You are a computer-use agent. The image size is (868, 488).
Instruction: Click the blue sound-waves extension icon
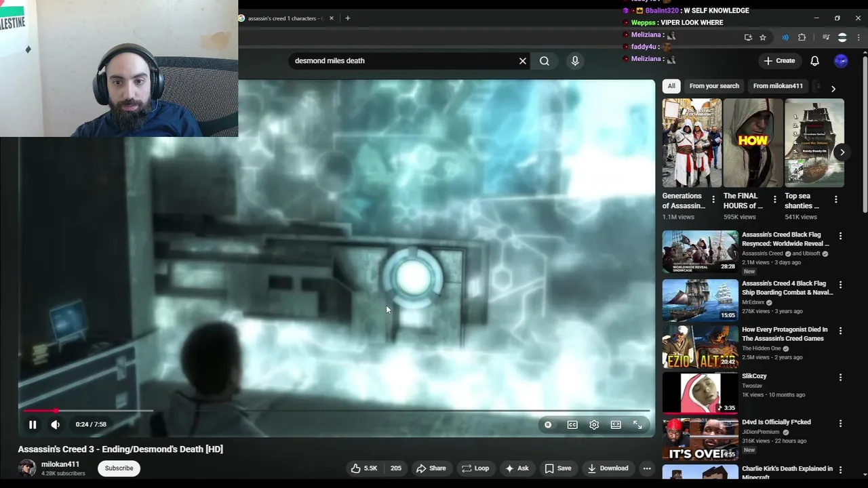coord(785,38)
